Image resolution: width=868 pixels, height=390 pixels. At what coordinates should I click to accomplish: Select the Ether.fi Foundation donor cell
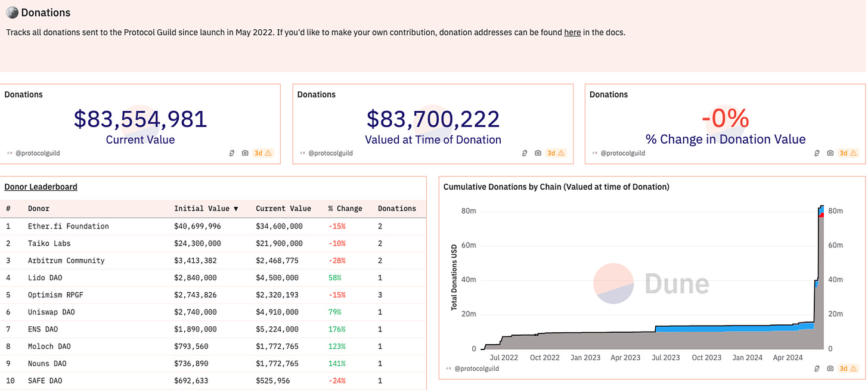[69, 226]
